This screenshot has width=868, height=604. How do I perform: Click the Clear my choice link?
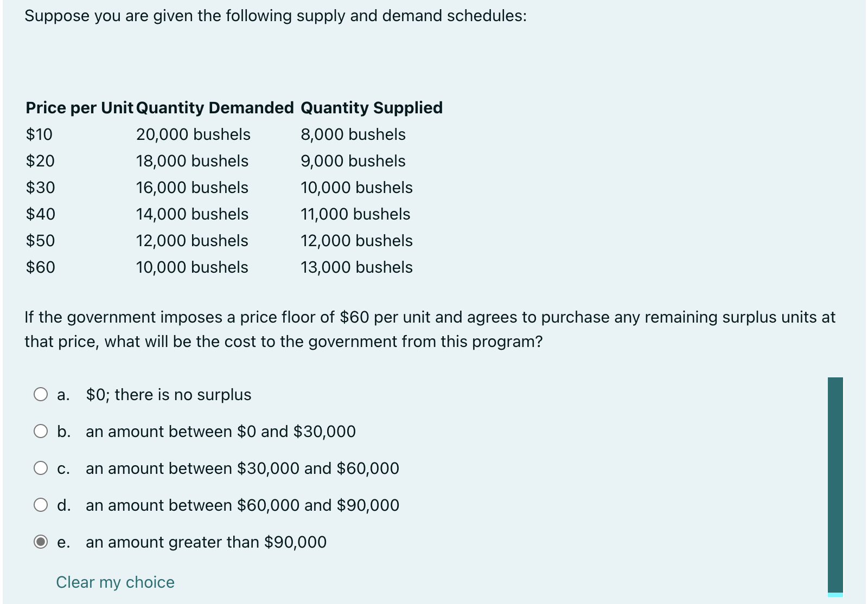(x=114, y=582)
